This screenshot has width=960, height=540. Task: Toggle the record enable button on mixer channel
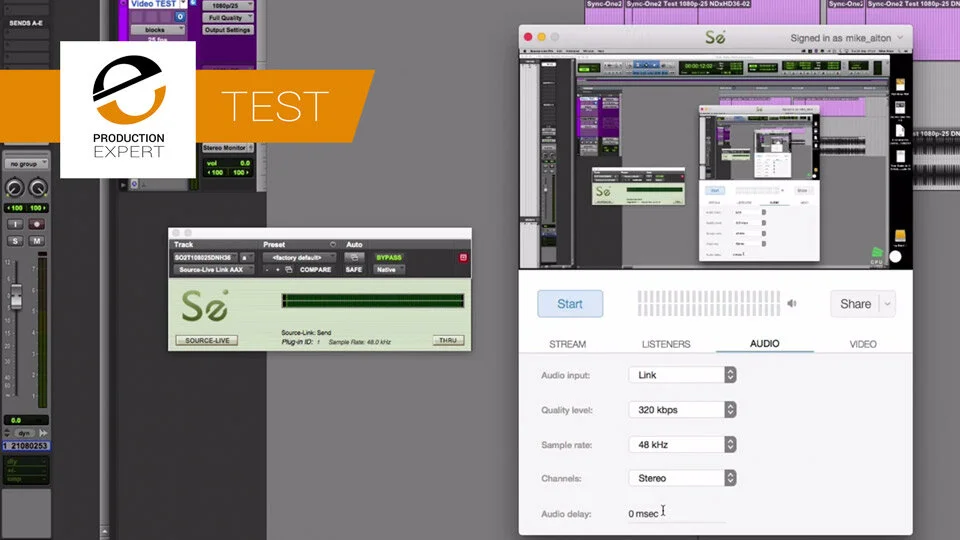(37, 224)
